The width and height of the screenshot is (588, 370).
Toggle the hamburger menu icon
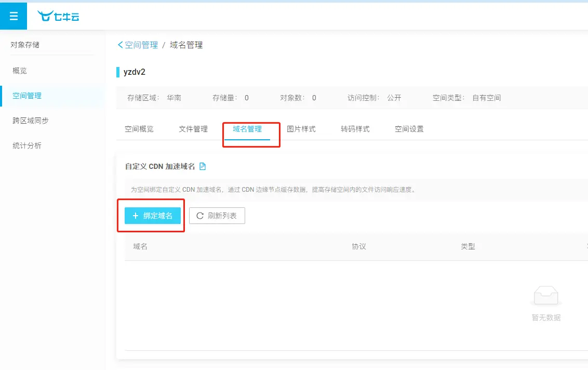(x=14, y=16)
